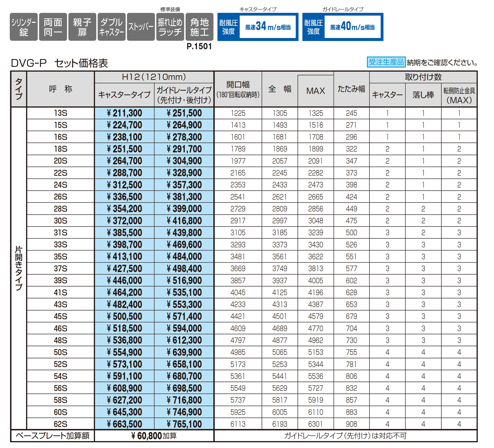Select the 全幅 column header
Viewport: 494px width, 448px height.
(280, 89)
